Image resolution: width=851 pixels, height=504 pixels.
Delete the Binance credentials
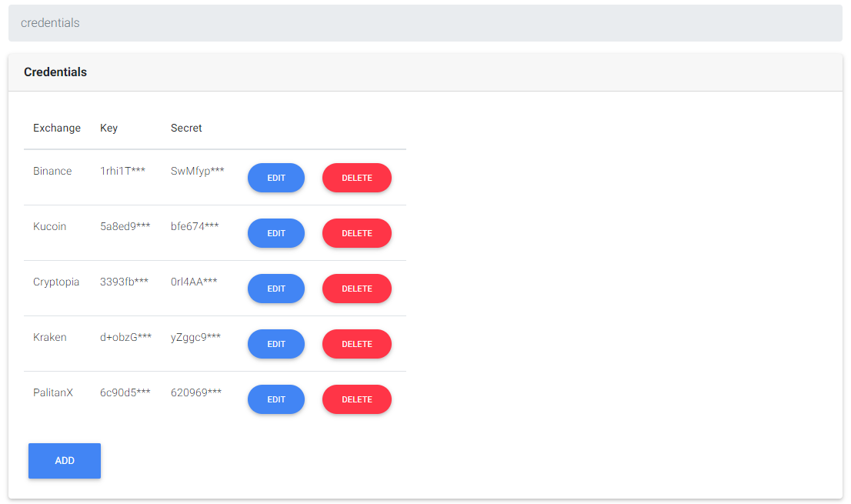[x=356, y=178]
